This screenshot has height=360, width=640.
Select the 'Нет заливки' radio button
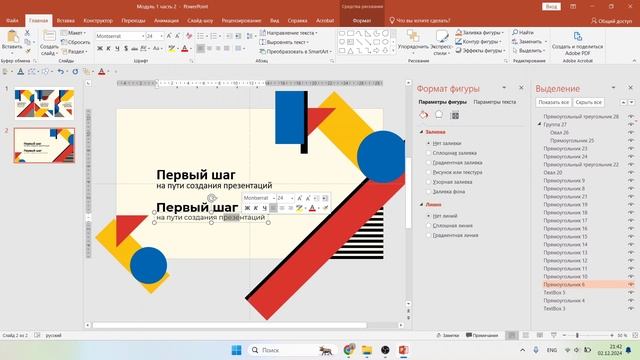[429, 143]
